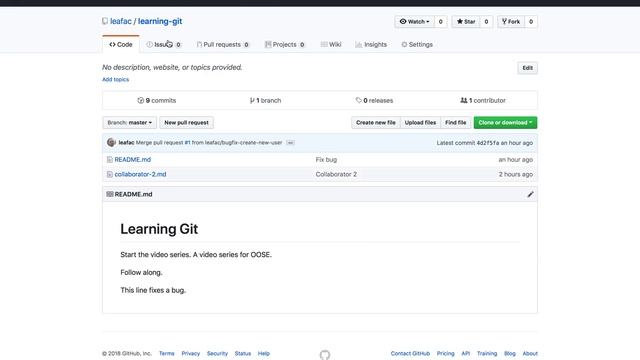Click Create new file button
640x360 pixels.
(376, 122)
